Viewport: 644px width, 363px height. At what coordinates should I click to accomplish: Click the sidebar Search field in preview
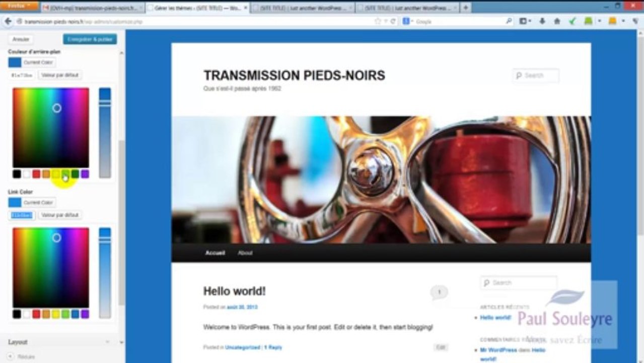(x=519, y=283)
